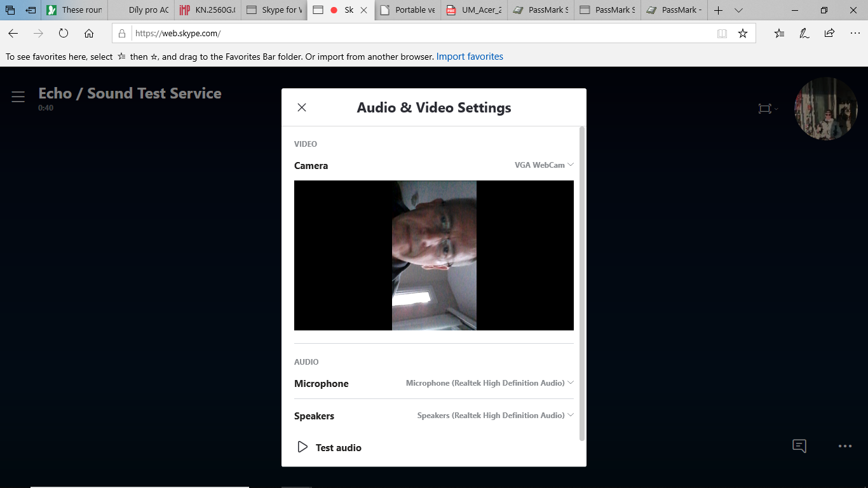Click the Test audio label
868x488 pixels.
339,447
